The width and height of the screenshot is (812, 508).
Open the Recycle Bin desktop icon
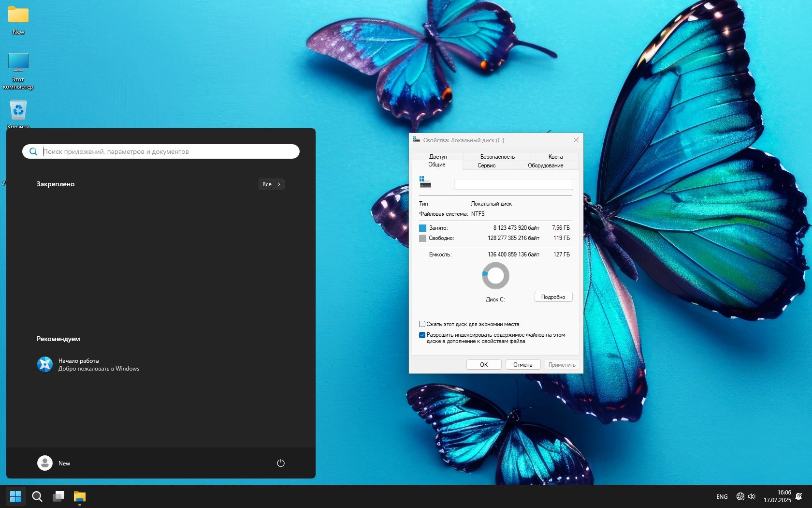click(x=18, y=111)
